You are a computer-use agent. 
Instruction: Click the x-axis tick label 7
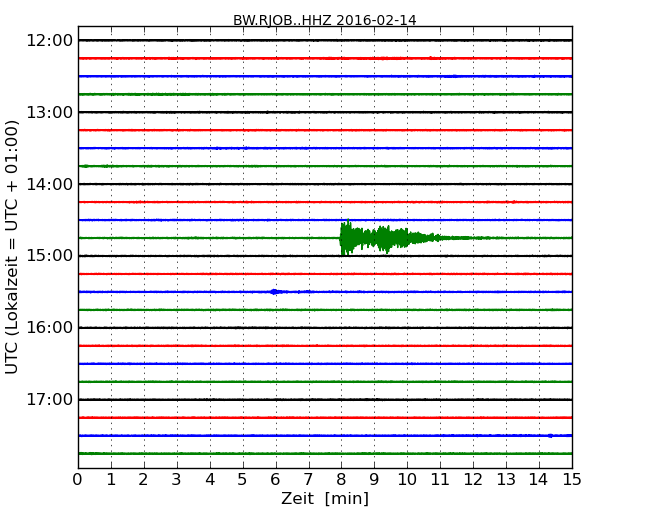[x=308, y=480]
